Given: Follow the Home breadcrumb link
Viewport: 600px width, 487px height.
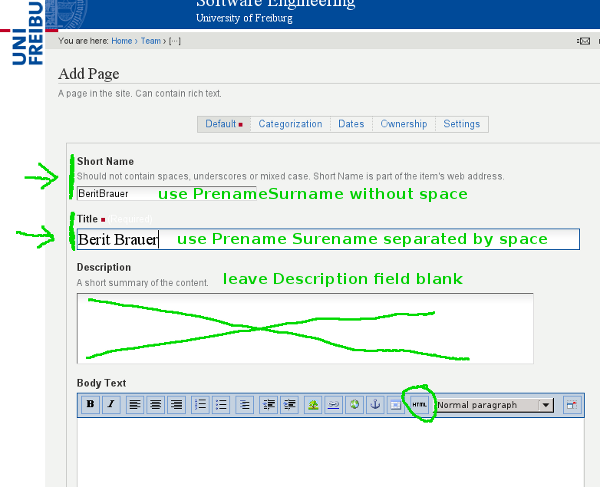Looking at the screenshot, I should point(121,41).
